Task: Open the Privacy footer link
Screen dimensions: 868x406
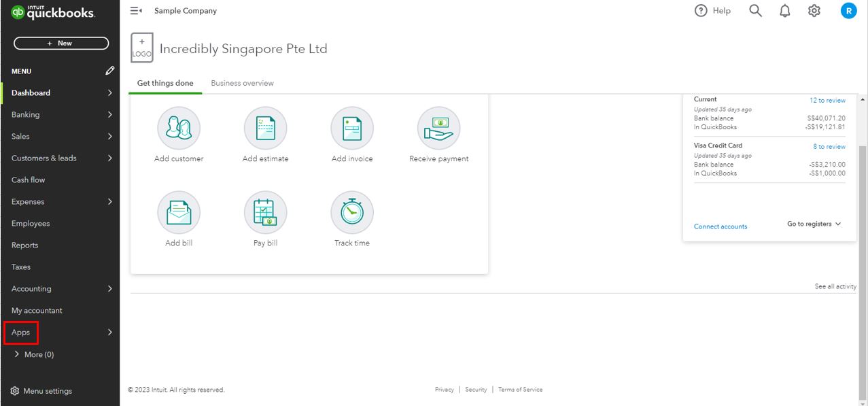Action: tap(445, 390)
